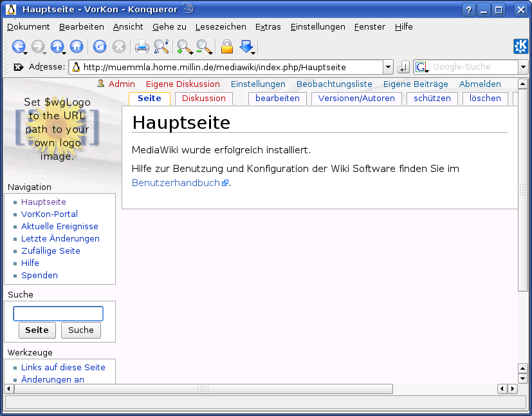Click the Google-Suche input field

(x=473, y=67)
